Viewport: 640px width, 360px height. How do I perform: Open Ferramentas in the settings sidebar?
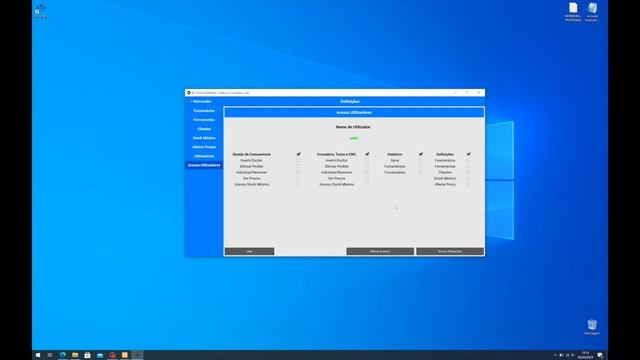click(x=204, y=120)
